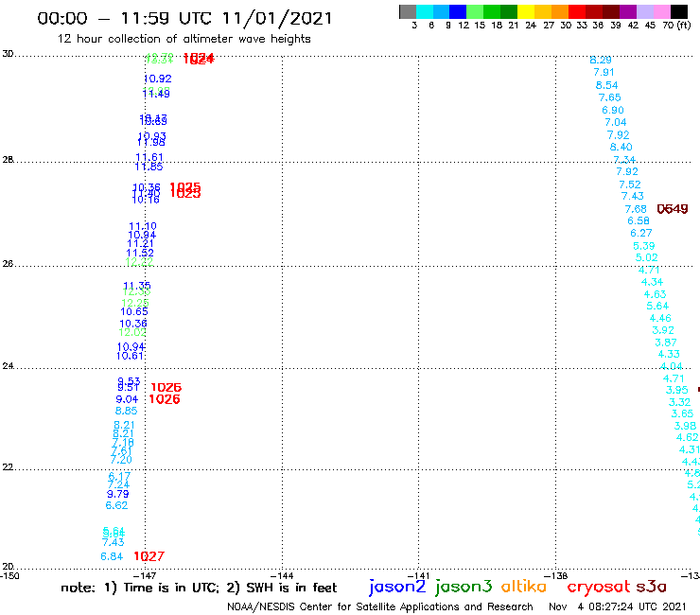The width and height of the screenshot is (700, 615).
Task: Click the wave height value 10.61
Action: (130, 356)
